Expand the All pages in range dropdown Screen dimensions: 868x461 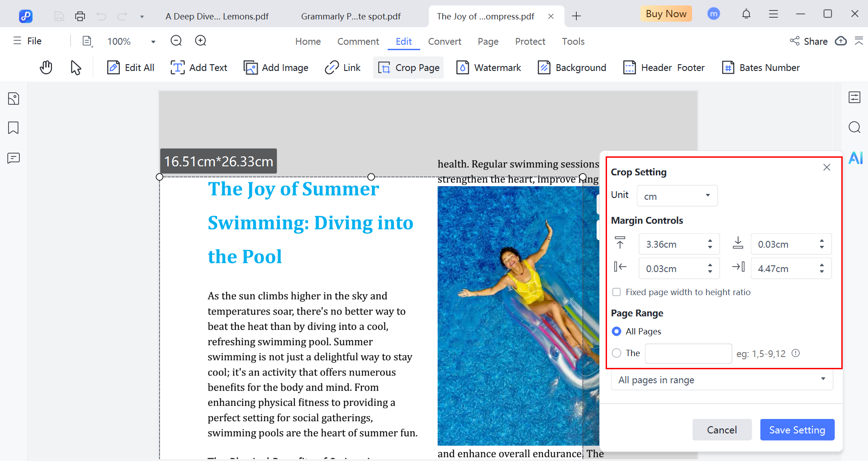tap(722, 380)
